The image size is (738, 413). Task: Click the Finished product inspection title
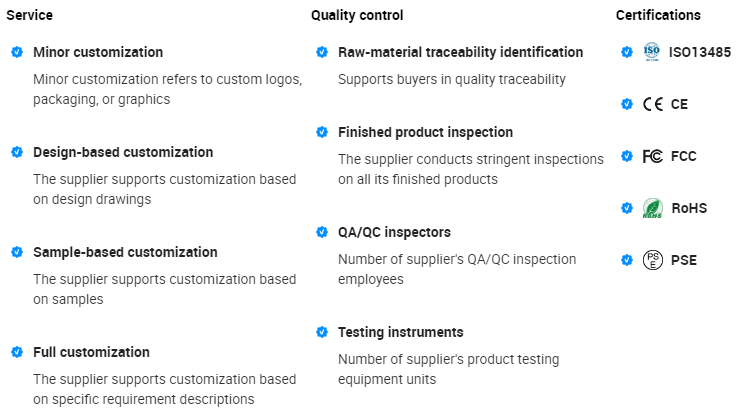pos(425,132)
